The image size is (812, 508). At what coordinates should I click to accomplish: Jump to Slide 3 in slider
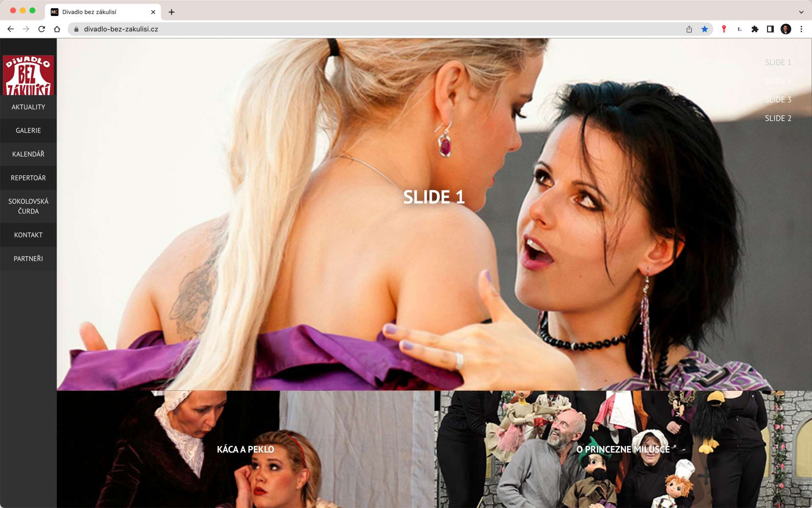[x=778, y=100]
